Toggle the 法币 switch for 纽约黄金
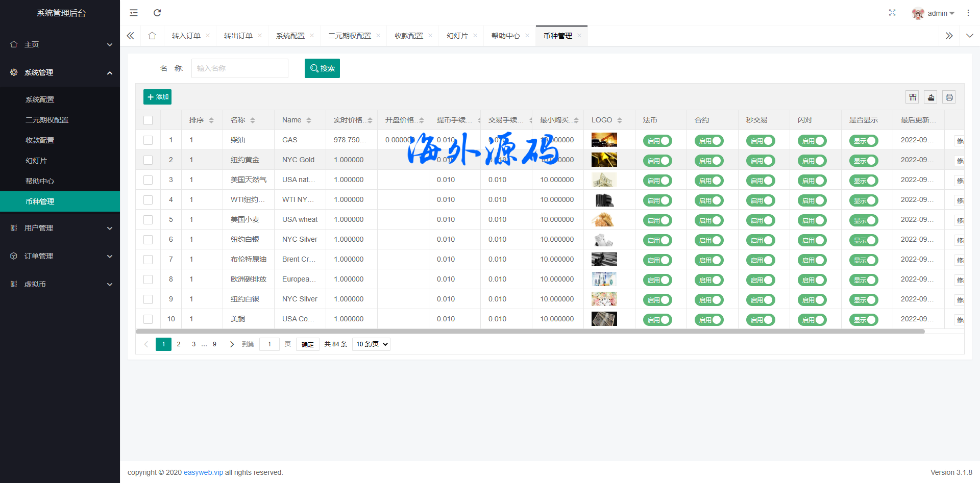The height and width of the screenshot is (483, 980). pyautogui.click(x=657, y=161)
